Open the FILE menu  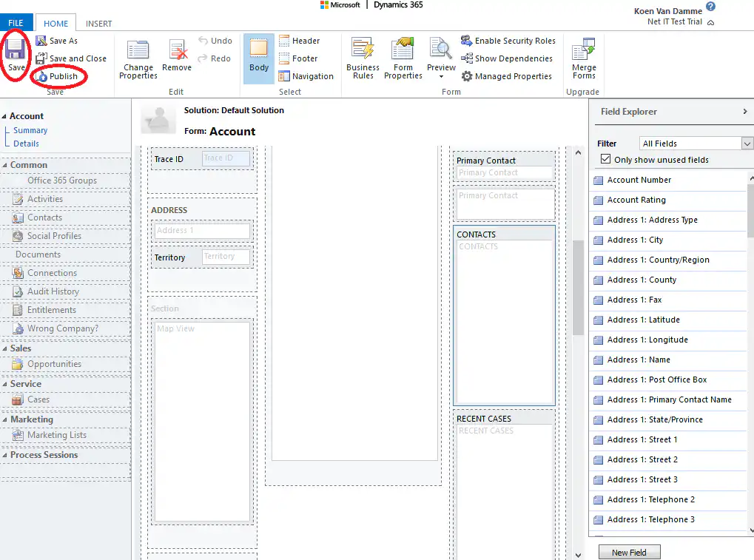point(15,23)
